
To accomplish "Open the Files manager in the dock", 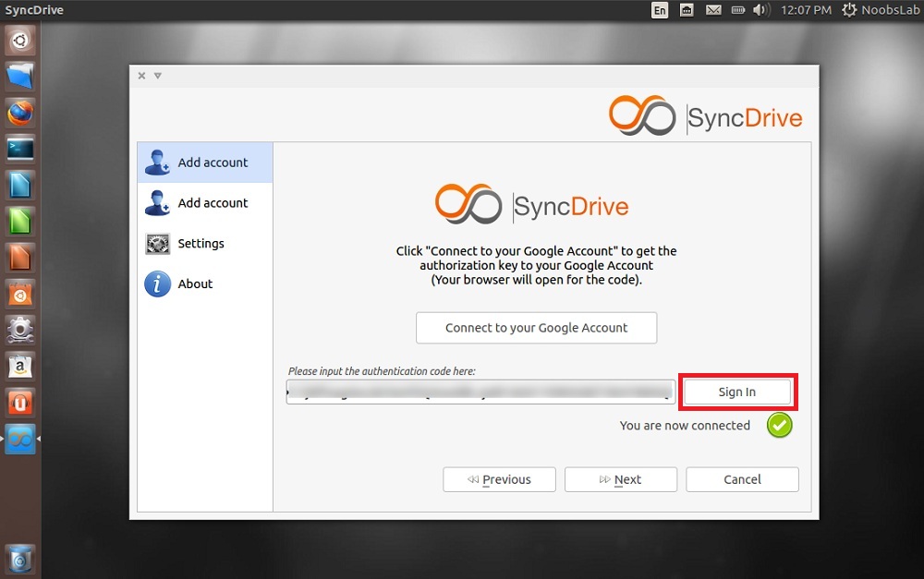I will (x=20, y=76).
